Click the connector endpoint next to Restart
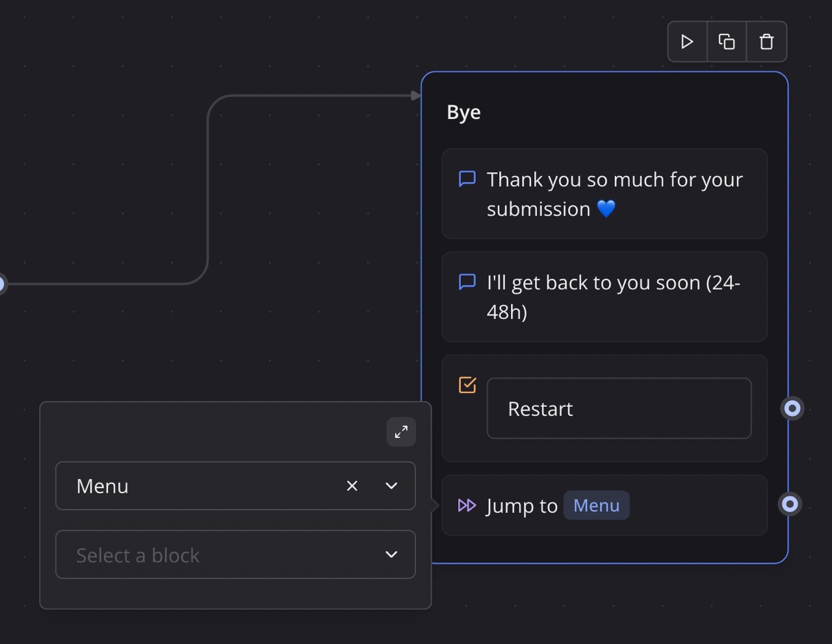 point(792,408)
